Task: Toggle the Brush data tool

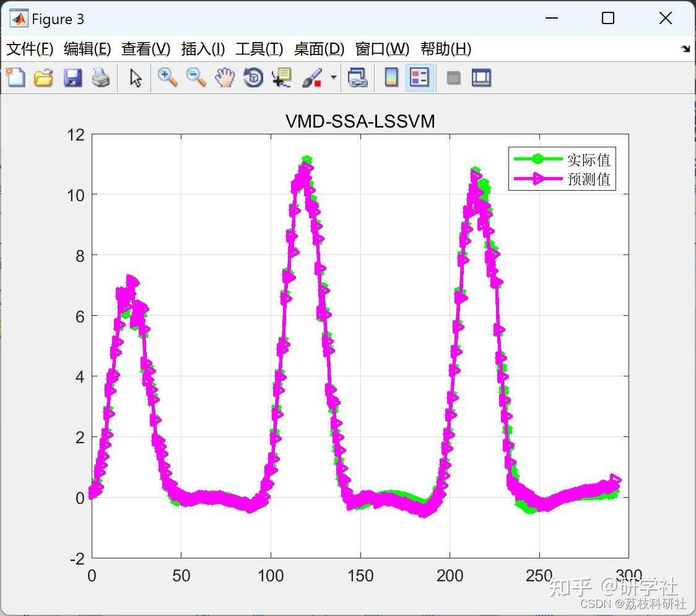Action: pos(312,77)
